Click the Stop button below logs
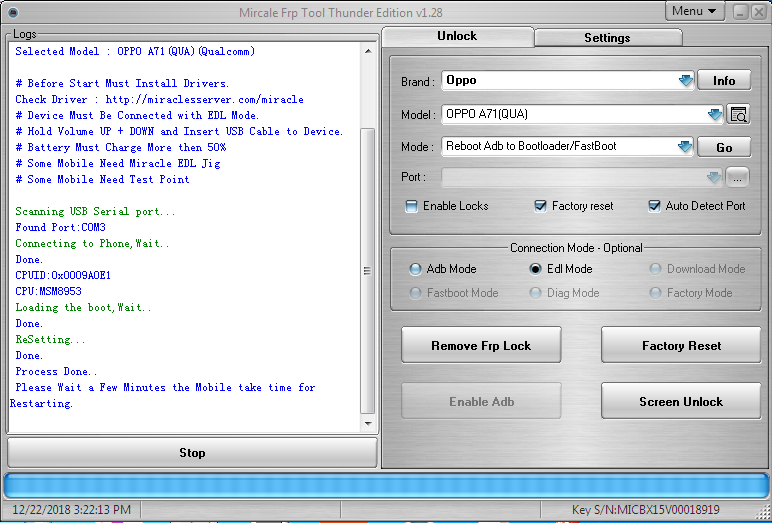 click(x=192, y=453)
